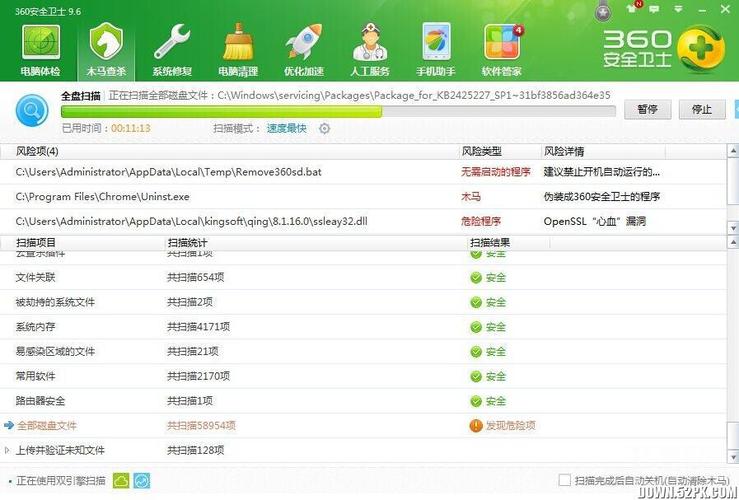Click 正在使用双引擎扫描 status text
Image resolution: width=739 pixels, height=500 pixels.
[x=61, y=481]
